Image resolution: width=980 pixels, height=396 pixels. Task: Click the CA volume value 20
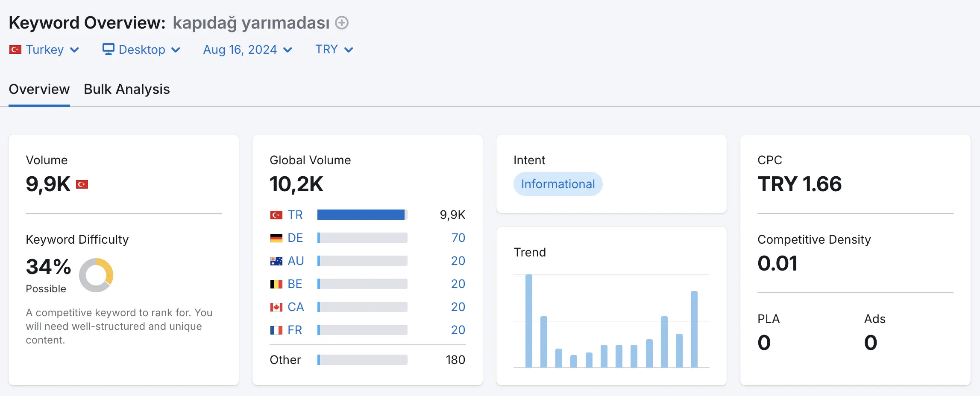(x=458, y=307)
